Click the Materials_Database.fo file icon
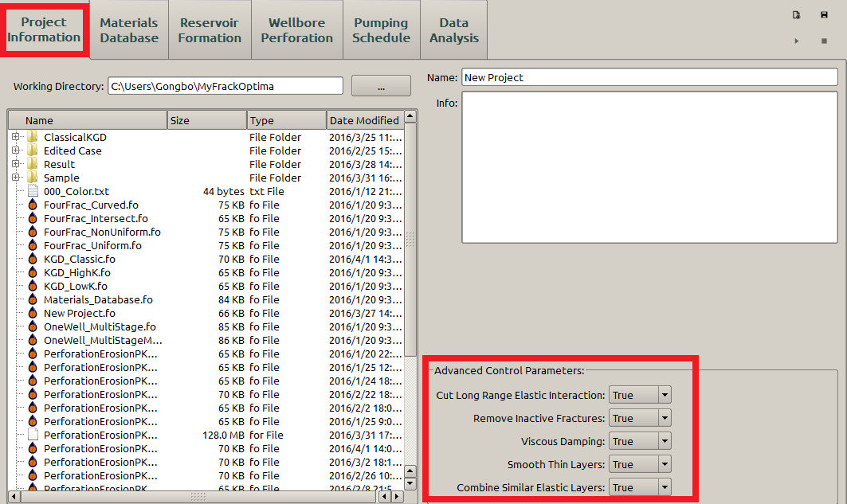 pos(33,299)
